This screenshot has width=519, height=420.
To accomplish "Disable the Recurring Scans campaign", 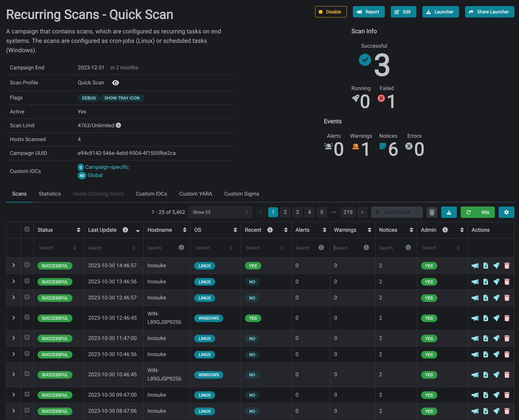I will [x=330, y=12].
